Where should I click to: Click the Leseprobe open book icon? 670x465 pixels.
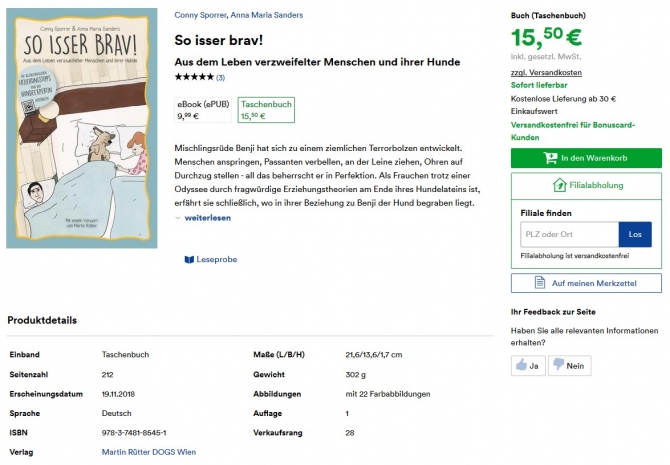189,259
